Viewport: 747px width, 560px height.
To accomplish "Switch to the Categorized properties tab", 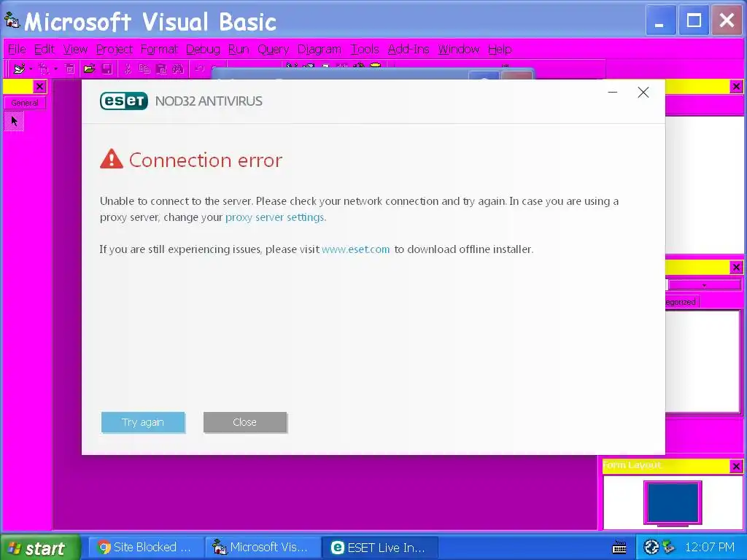I will [681, 302].
